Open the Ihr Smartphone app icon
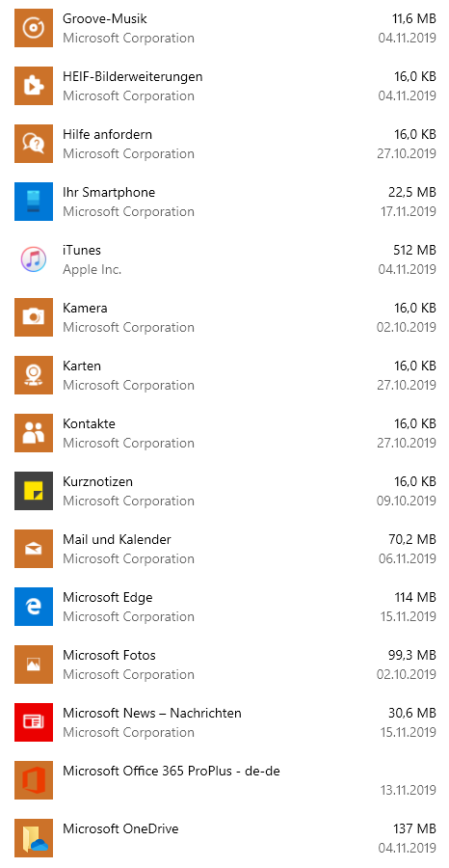 [x=34, y=202]
